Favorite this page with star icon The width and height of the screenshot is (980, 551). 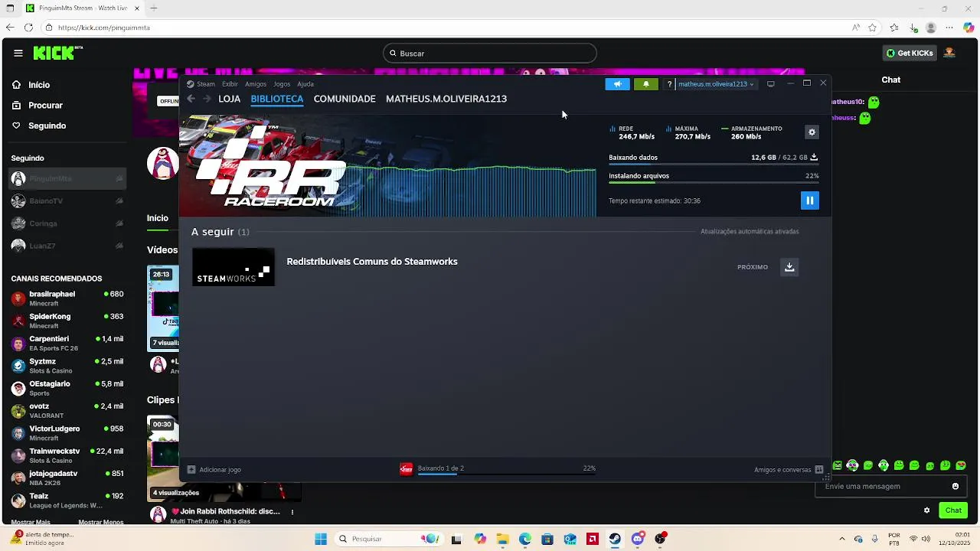coord(873,28)
